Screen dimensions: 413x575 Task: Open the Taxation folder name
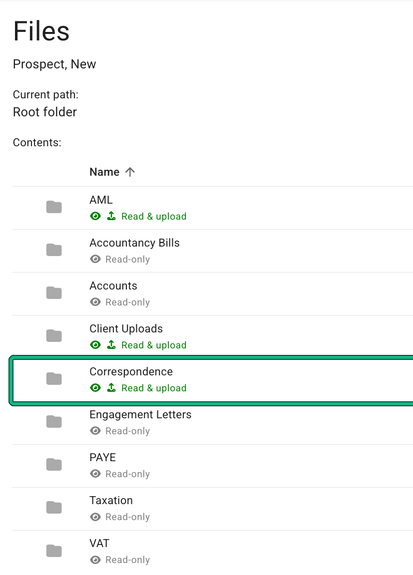click(111, 500)
